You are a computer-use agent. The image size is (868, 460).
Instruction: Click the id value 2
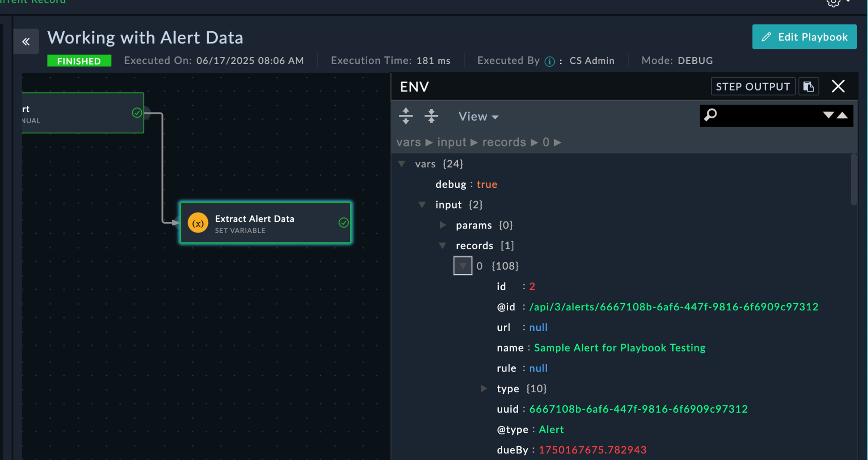[532, 286]
